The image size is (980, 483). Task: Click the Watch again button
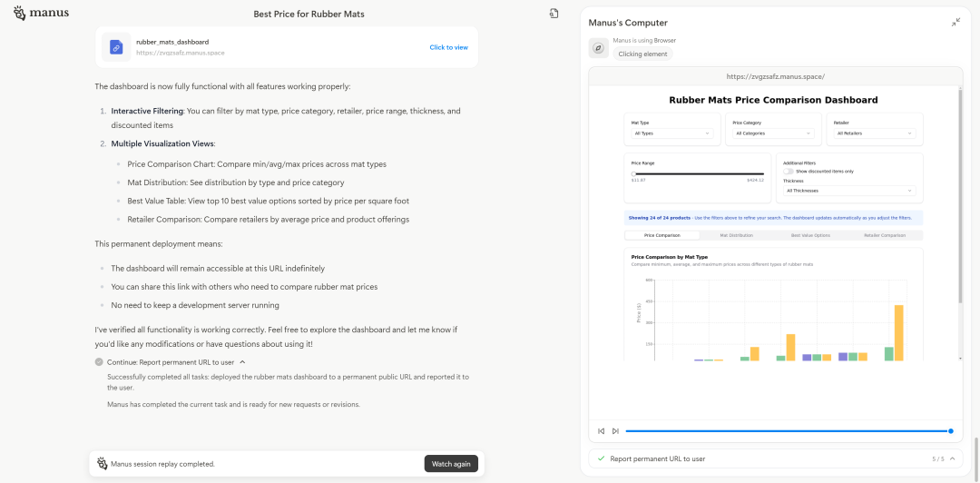[x=451, y=464]
